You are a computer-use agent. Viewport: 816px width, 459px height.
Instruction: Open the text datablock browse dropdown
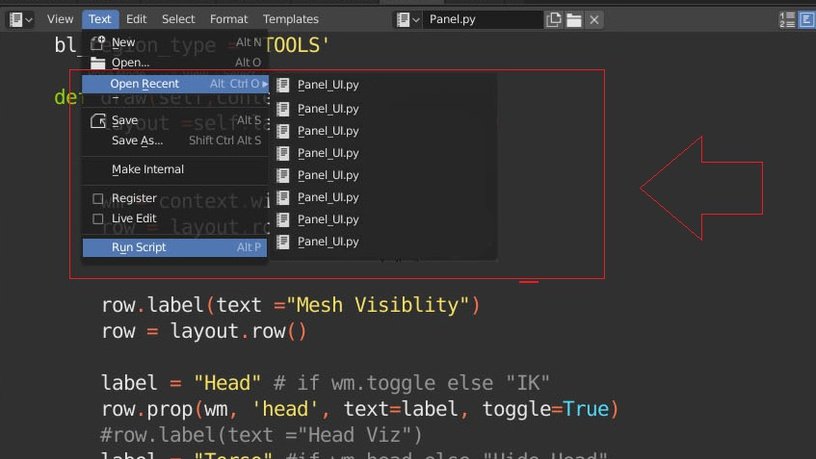click(x=408, y=20)
